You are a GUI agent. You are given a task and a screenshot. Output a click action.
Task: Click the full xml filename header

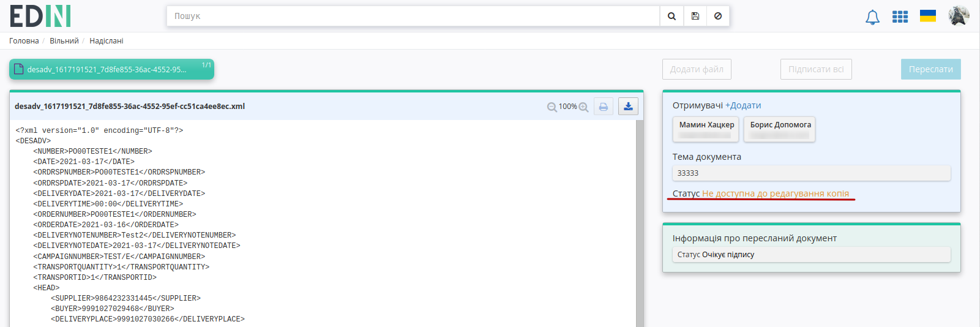pyautogui.click(x=130, y=107)
